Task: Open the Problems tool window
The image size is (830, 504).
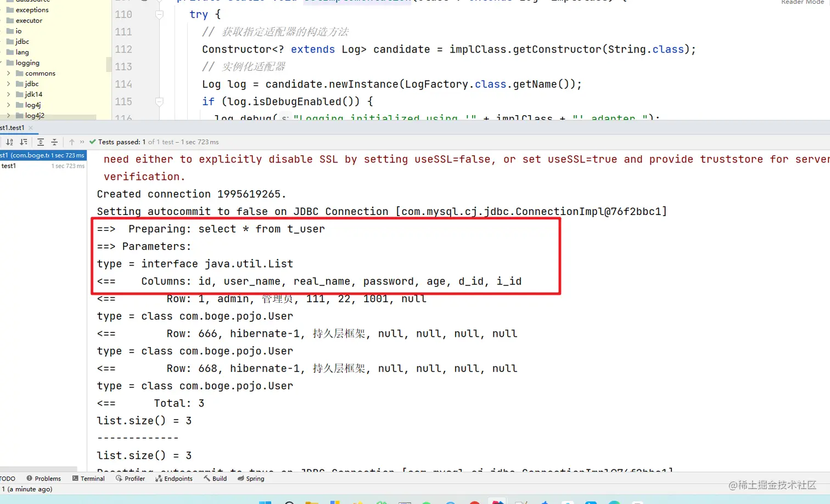Action: pos(43,479)
